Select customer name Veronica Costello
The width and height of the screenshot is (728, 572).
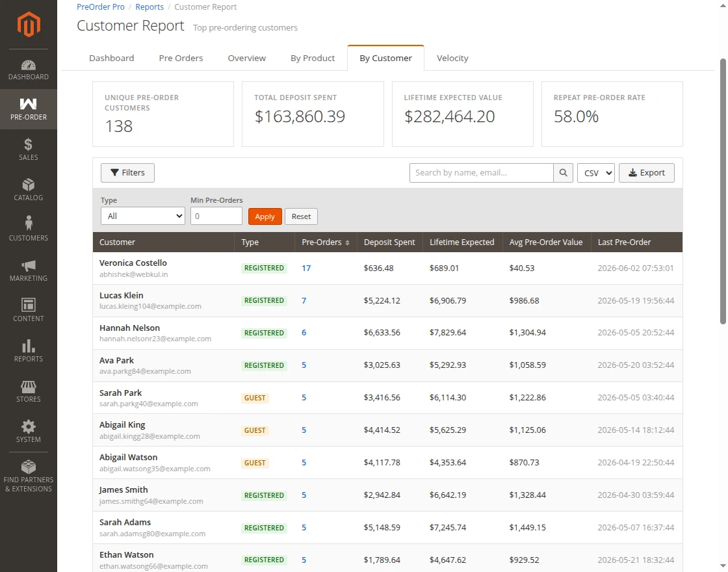[133, 263]
